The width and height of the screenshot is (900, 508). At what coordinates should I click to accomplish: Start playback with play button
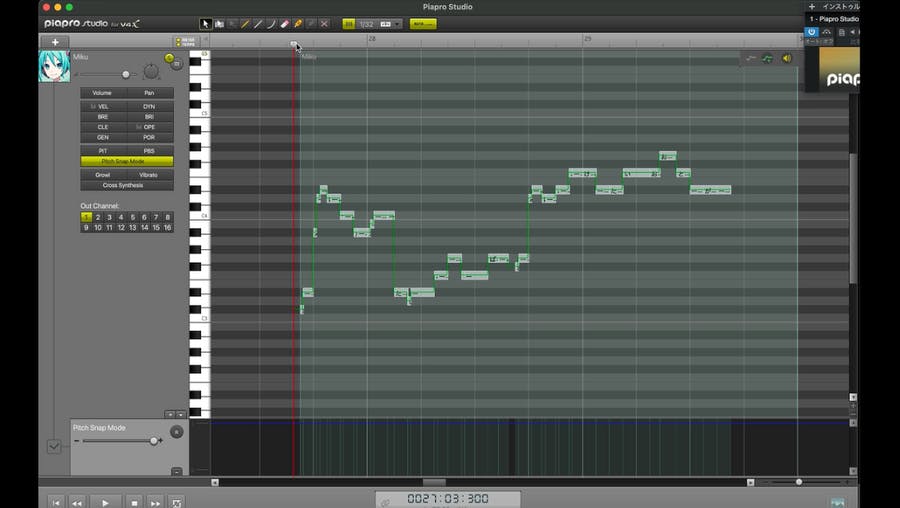coord(105,503)
